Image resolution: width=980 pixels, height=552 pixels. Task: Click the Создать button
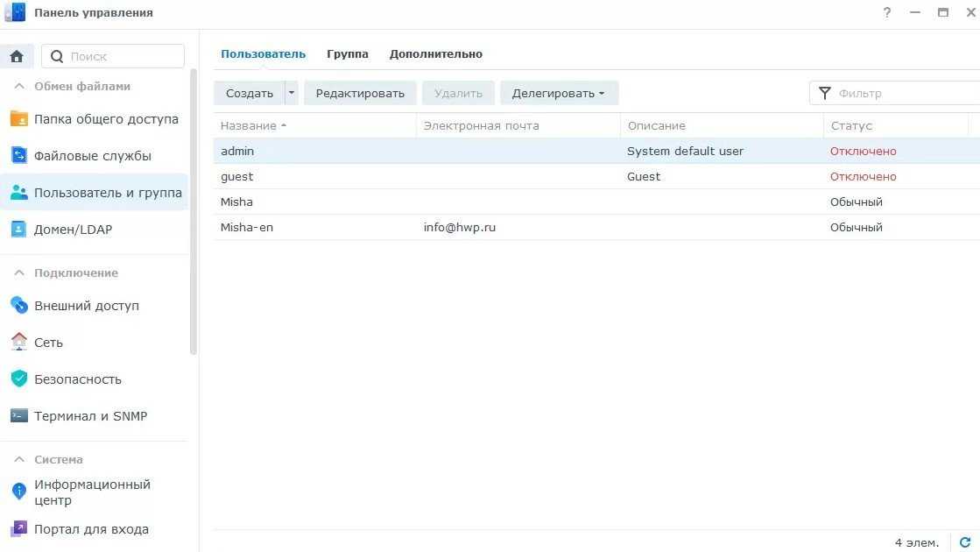250,93
